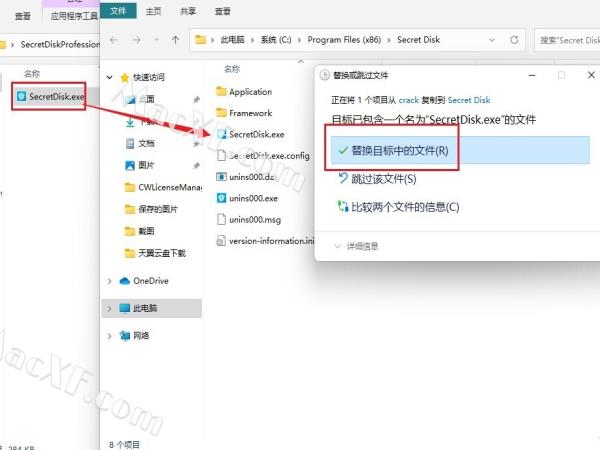Open 应用程序工具 tab in left window
The width and height of the screenshot is (600, 450).
(74, 16)
